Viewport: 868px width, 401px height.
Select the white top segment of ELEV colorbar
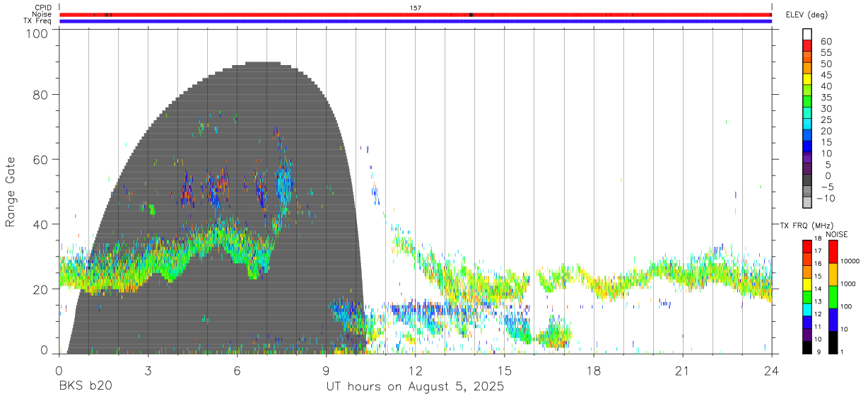[807, 34]
